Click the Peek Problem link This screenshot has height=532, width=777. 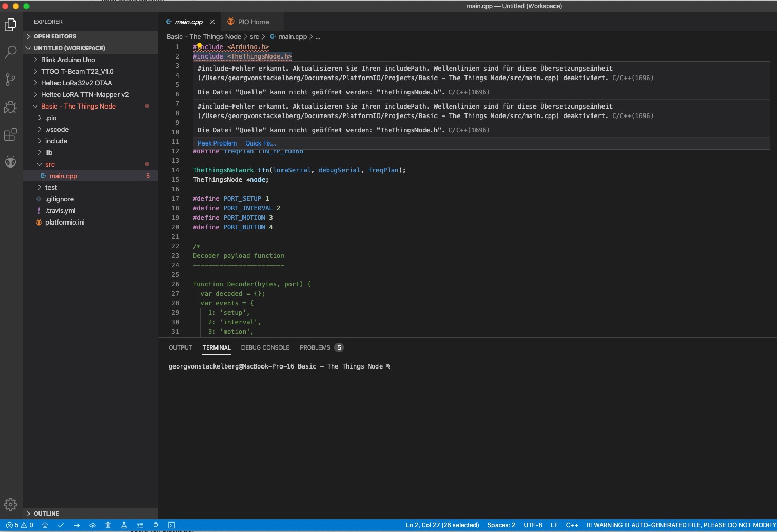point(217,143)
